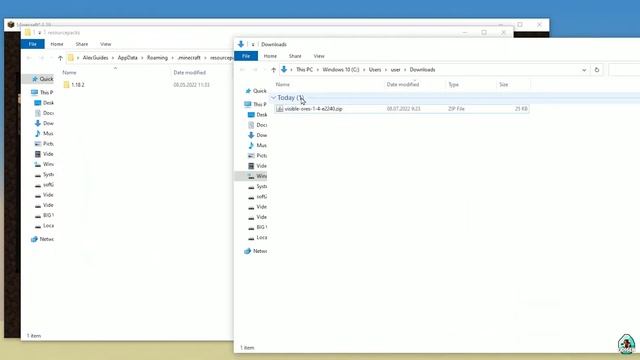The width and height of the screenshot is (640, 360).
Task: Open Pictures in resourcepacks sidebar
Action: [x=44, y=144]
